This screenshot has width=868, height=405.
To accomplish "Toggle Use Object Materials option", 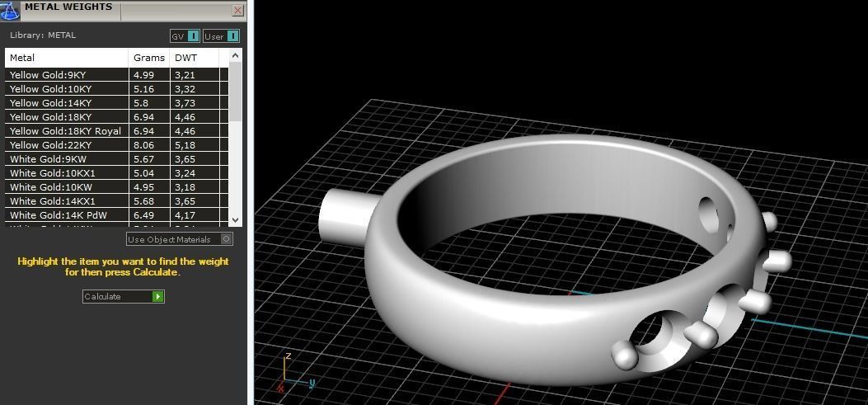I will coord(180,239).
